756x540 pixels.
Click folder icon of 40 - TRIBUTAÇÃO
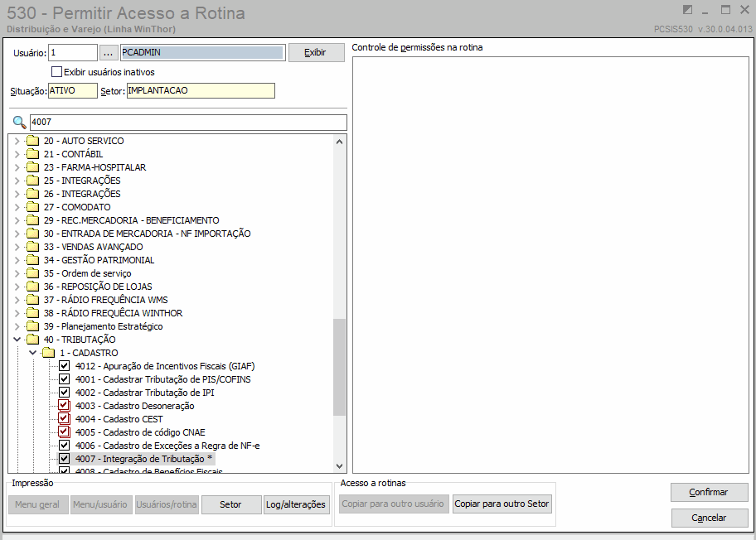(33, 340)
